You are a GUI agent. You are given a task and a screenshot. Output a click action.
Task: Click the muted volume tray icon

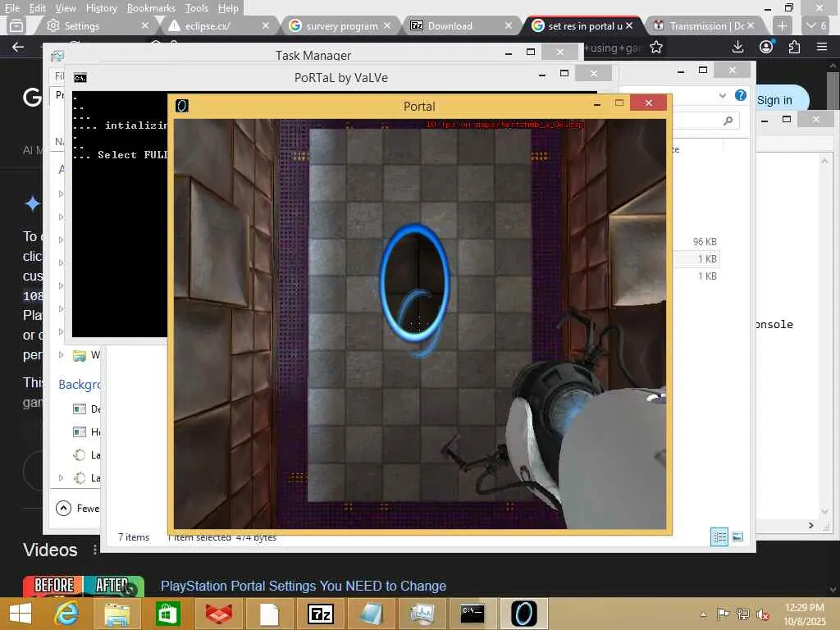click(x=762, y=614)
